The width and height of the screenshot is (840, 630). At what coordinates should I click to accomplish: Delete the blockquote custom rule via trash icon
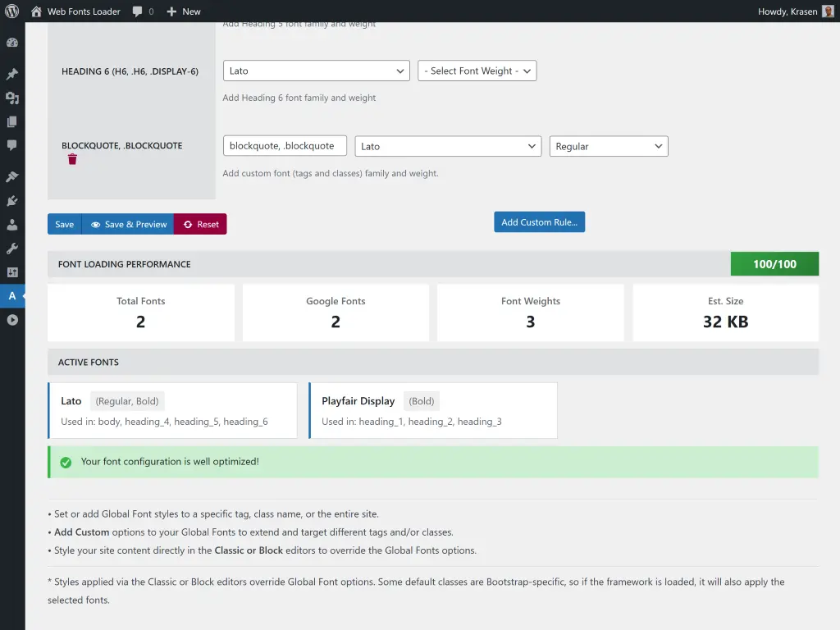[x=72, y=160]
